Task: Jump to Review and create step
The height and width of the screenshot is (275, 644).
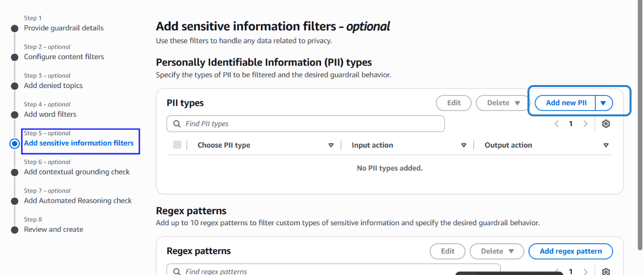Action: pyautogui.click(x=53, y=229)
